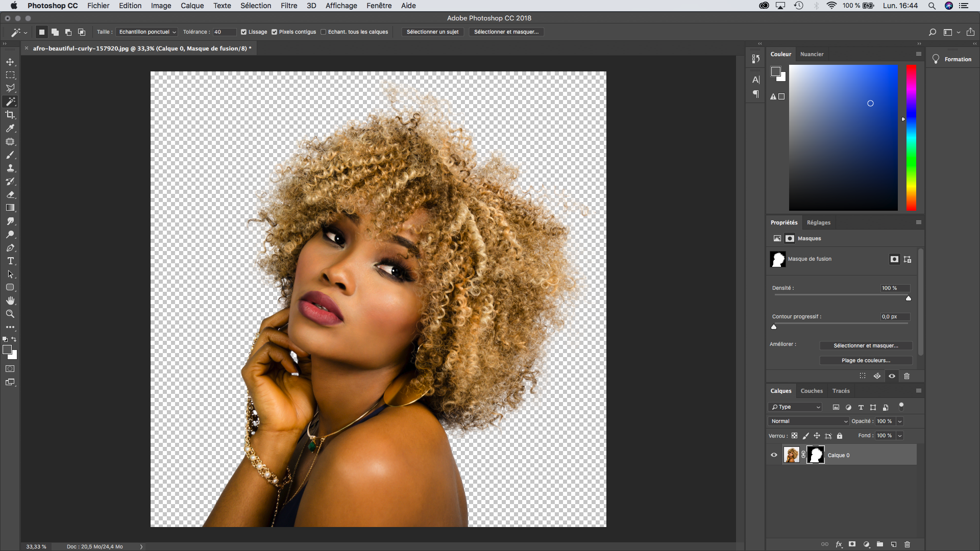Open the Formation panel button
Viewport: 980px width, 551px height.
pos(952,59)
